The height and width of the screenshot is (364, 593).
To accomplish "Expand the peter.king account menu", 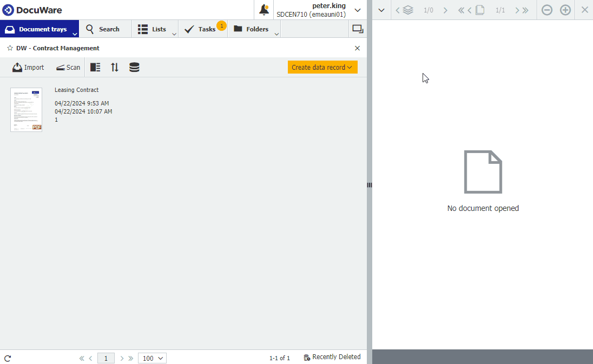I will 357,9.
